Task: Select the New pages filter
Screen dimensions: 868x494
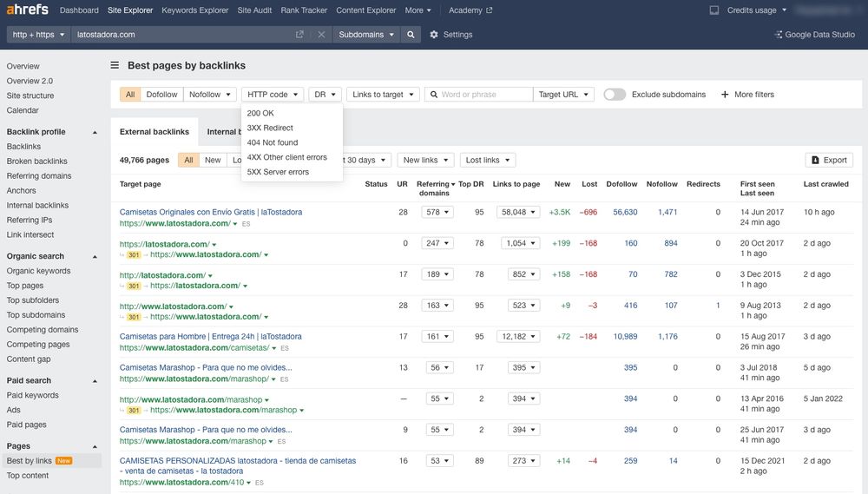Action: (x=213, y=160)
